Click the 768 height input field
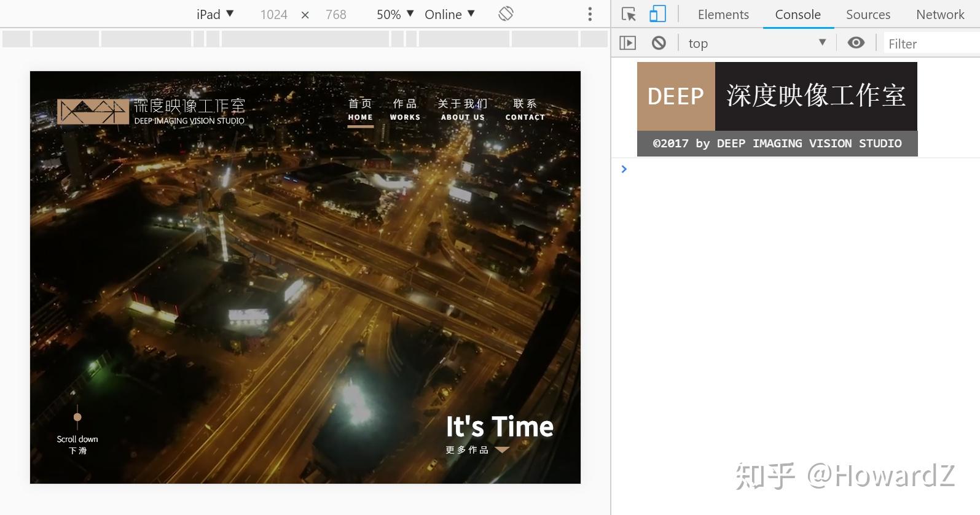 pyautogui.click(x=335, y=14)
